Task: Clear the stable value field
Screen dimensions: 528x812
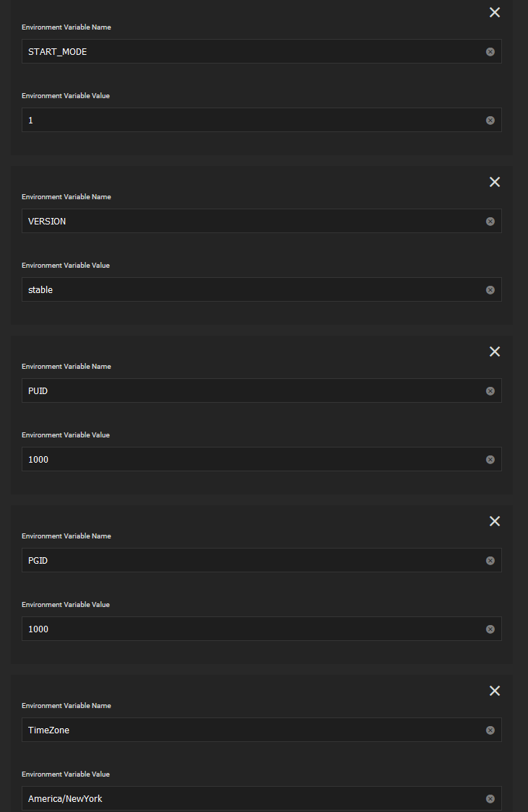Action: click(490, 290)
